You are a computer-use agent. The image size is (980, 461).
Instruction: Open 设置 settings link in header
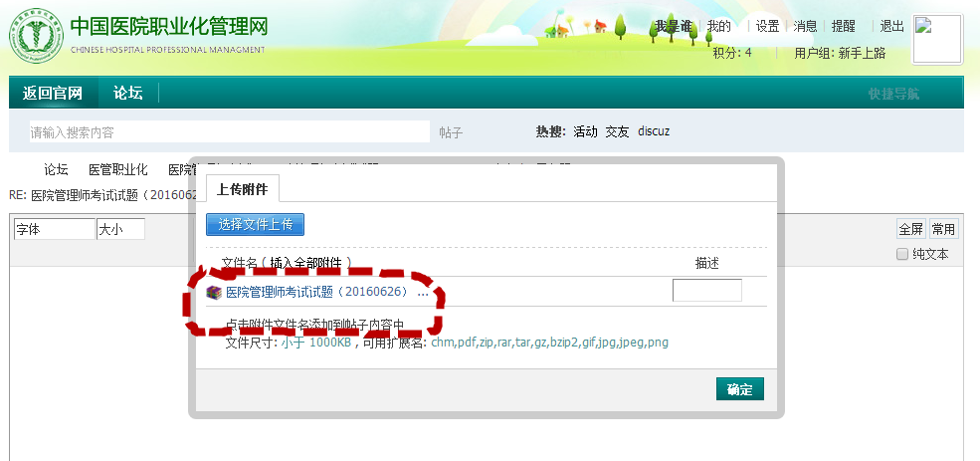[x=767, y=27]
